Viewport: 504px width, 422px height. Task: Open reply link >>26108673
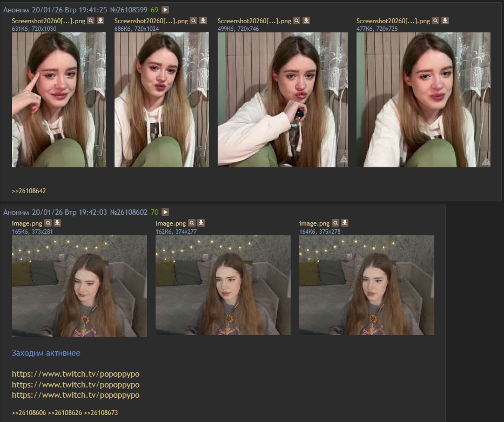tap(101, 412)
